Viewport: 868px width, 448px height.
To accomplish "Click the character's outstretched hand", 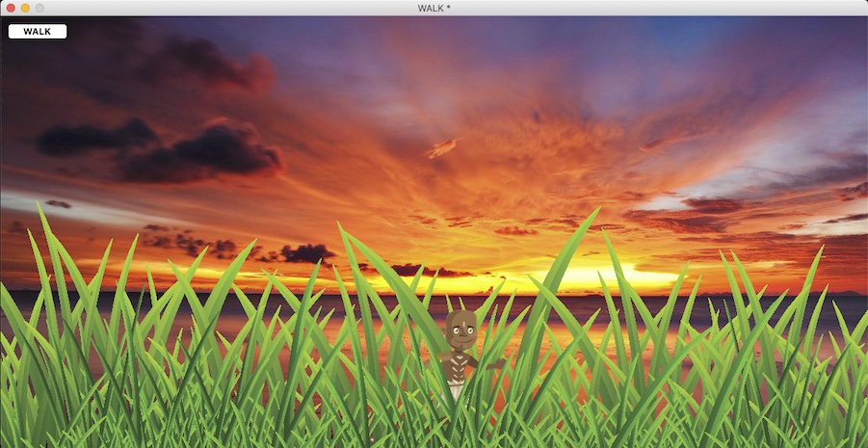I will 497,364.
